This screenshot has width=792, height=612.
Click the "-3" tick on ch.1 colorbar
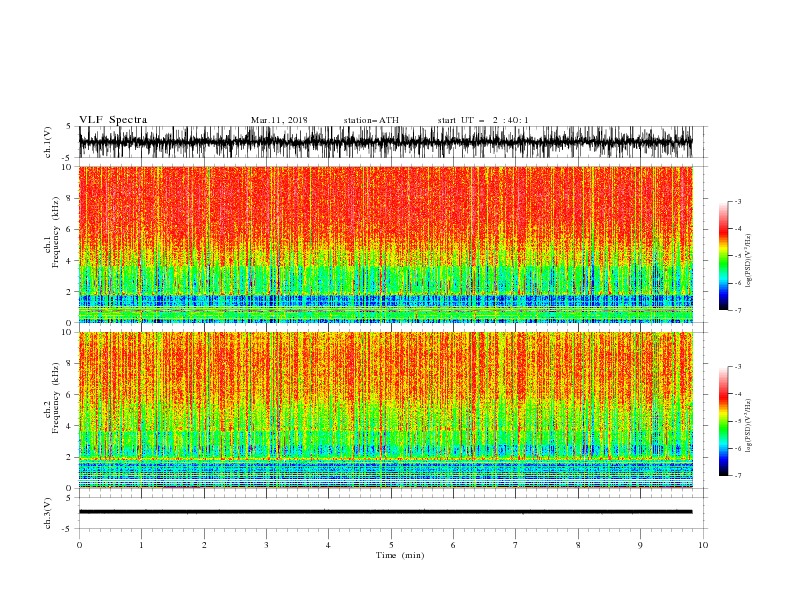(x=738, y=201)
